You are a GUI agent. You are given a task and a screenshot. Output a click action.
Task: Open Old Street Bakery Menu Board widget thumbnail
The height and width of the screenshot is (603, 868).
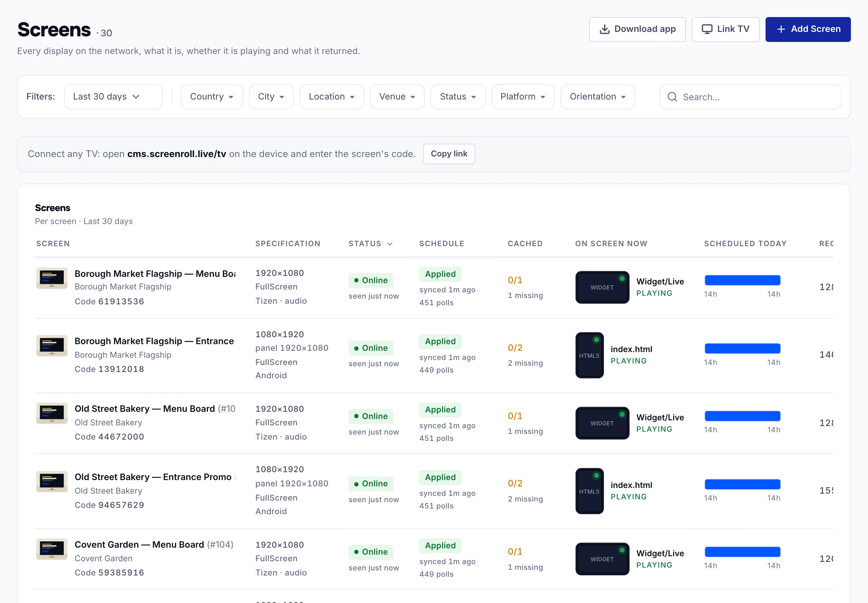coord(602,423)
